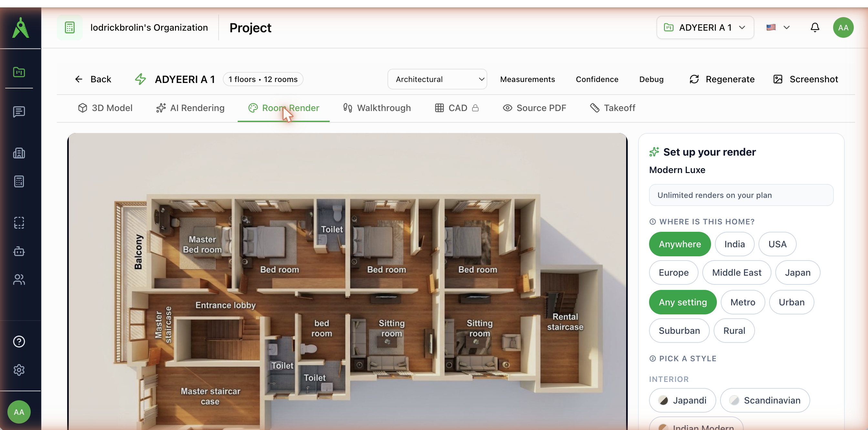
Task: Toggle Confidence display
Action: pos(597,79)
